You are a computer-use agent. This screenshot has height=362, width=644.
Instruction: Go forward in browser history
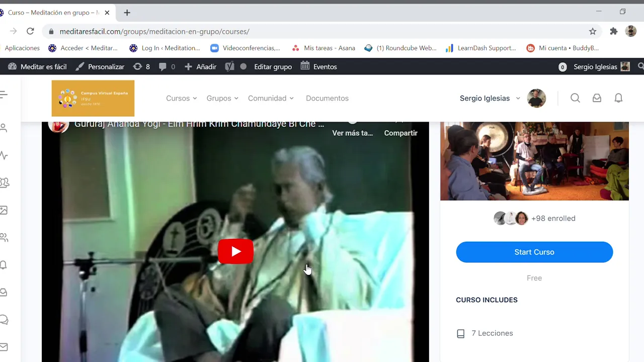pyautogui.click(x=13, y=31)
